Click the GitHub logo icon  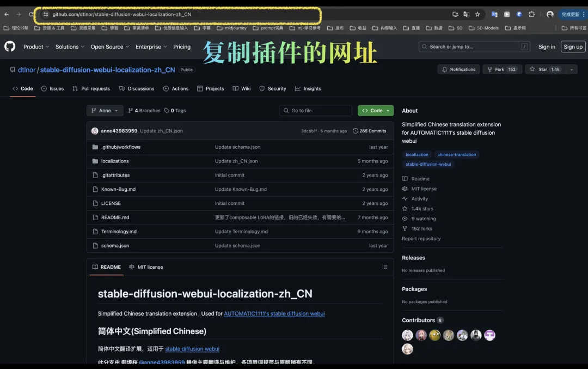10,46
